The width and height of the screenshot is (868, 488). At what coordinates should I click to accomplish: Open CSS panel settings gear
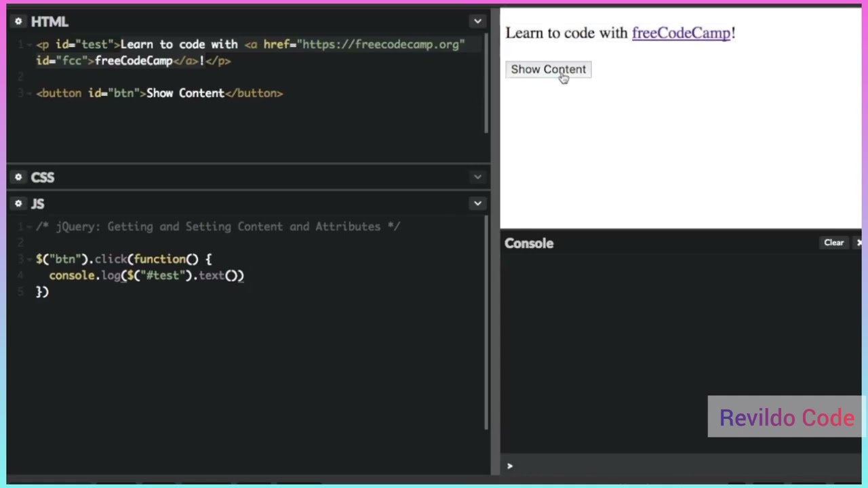18,177
